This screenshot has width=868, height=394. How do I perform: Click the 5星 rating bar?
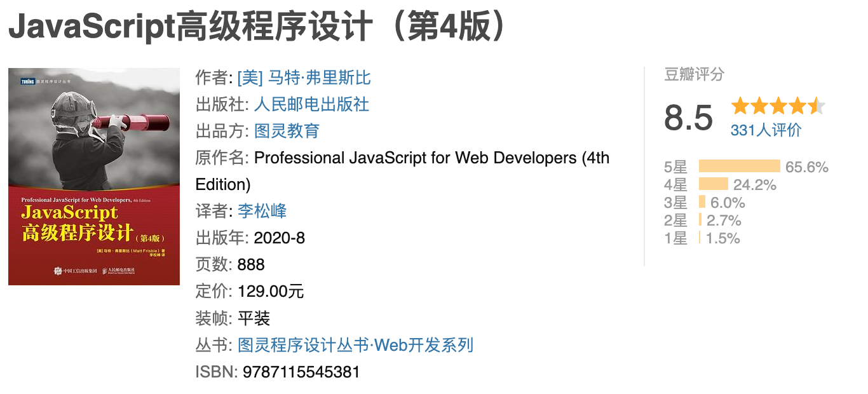[739, 166]
